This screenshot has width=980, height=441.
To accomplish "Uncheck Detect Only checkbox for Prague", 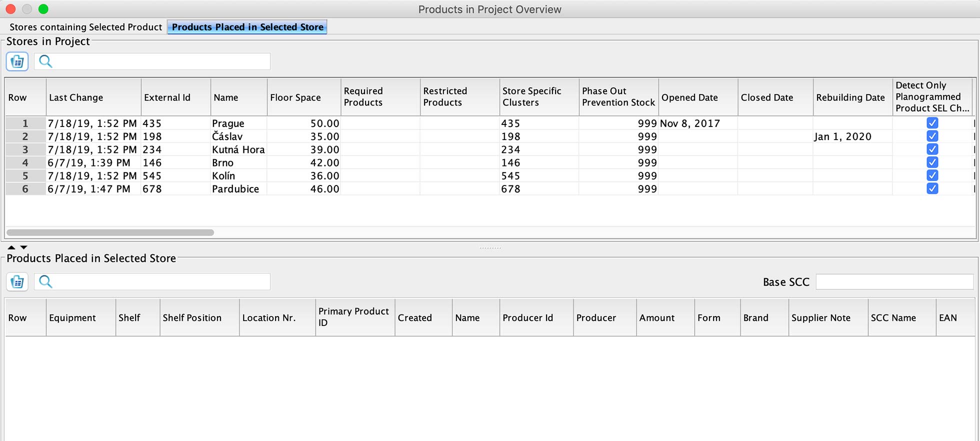I will point(932,123).
